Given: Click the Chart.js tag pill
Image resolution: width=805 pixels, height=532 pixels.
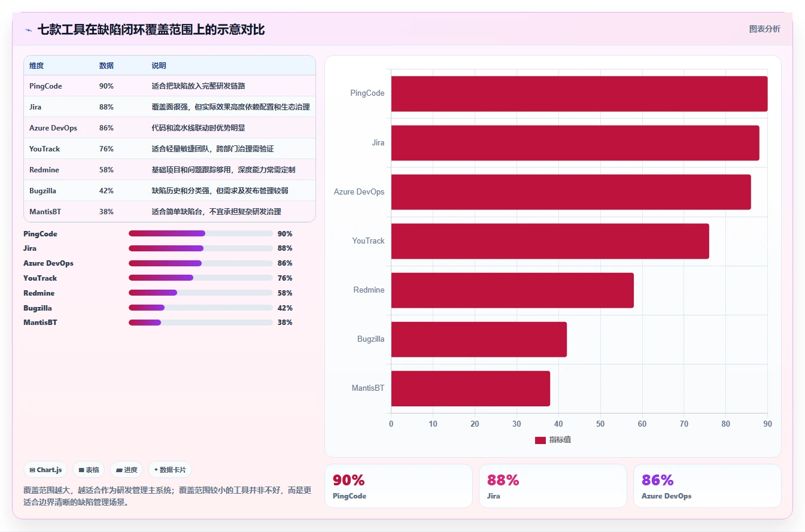Looking at the screenshot, I should [46, 470].
